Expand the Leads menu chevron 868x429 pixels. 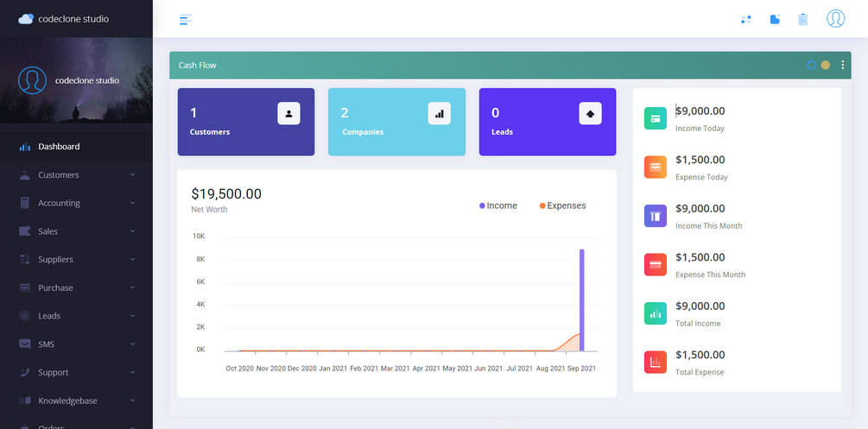click(132, 316)
